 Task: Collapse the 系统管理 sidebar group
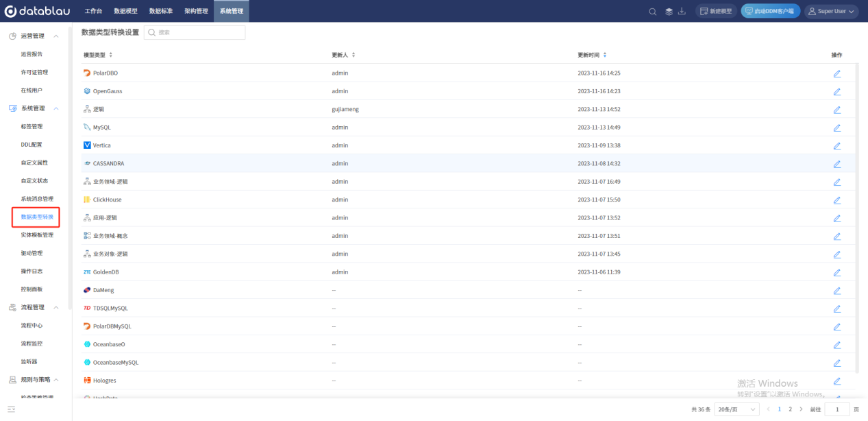pyautogui.click(x=56, y=108)
